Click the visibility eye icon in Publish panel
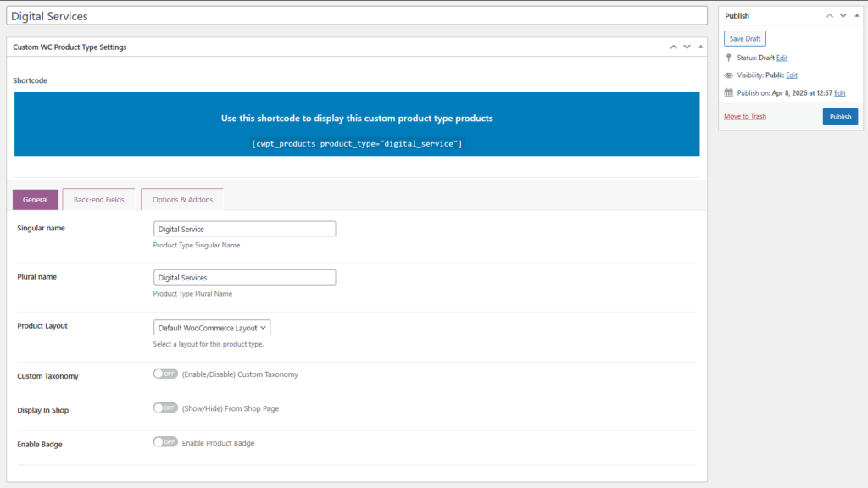Image resolution: width=868 pixels, height=488 pixels. point(727,75)
